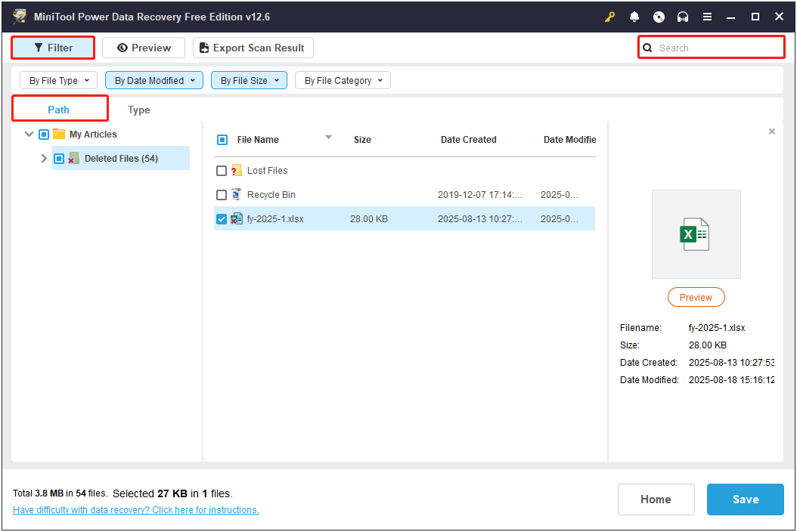Click the Save button
797x532 pixels.
click(x=745, y=499)
